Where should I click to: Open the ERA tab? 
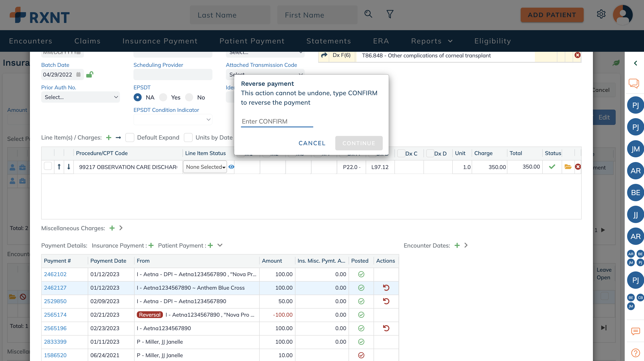[x=381, y=41]
